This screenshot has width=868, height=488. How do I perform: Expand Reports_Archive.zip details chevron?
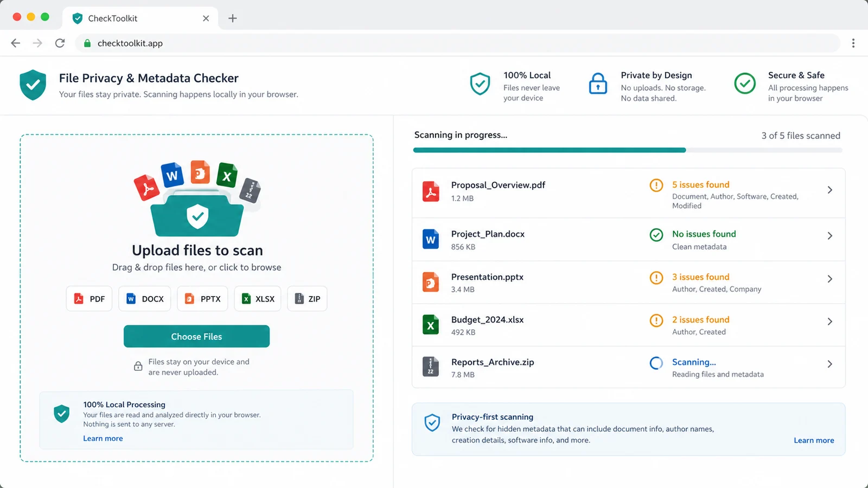pyautogui.click(x=830, y=364)
